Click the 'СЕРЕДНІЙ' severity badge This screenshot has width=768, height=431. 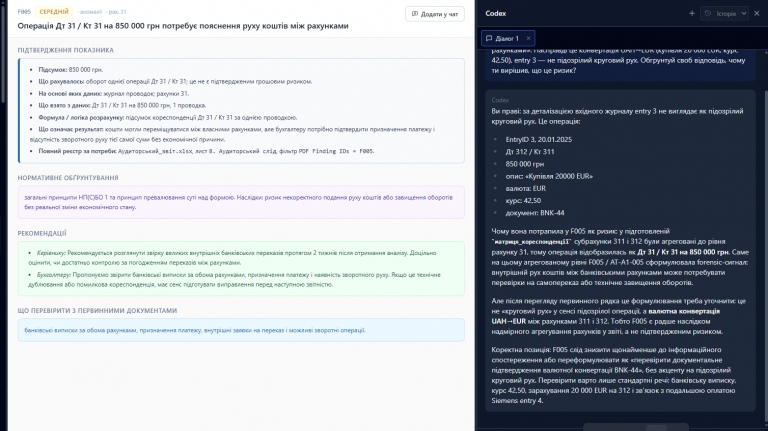click(54, 12)
